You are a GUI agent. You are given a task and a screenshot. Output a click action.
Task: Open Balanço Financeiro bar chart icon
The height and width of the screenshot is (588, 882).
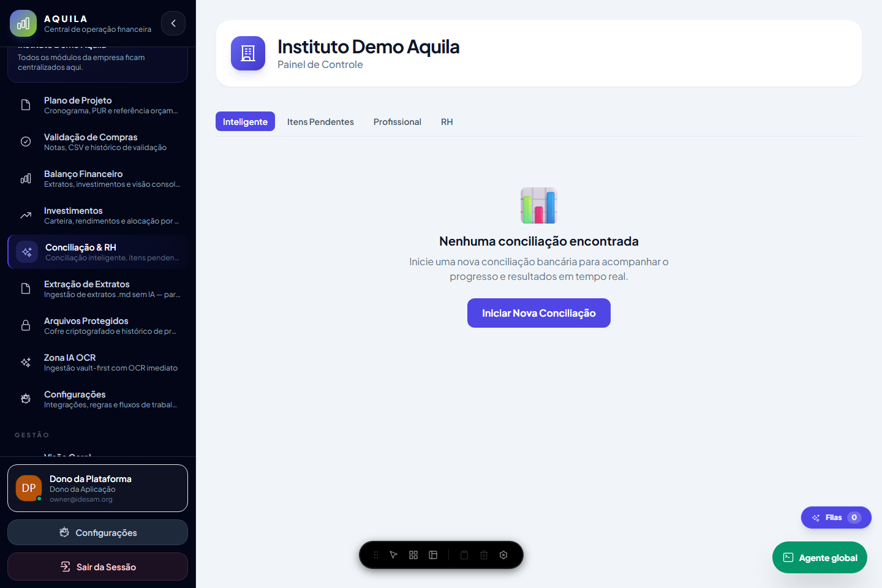(x=26, y=178)
